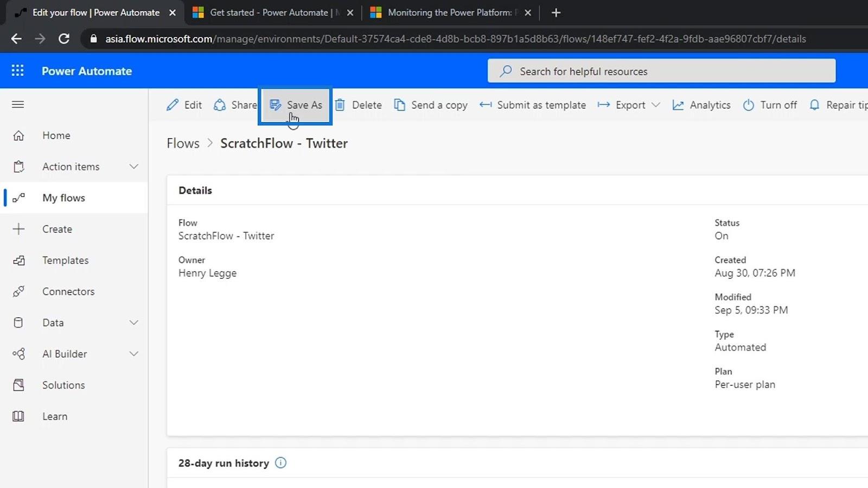Click Flows breadcrumb link
The width and height of the screenshot is (868, 488).
tap(183, 143)
